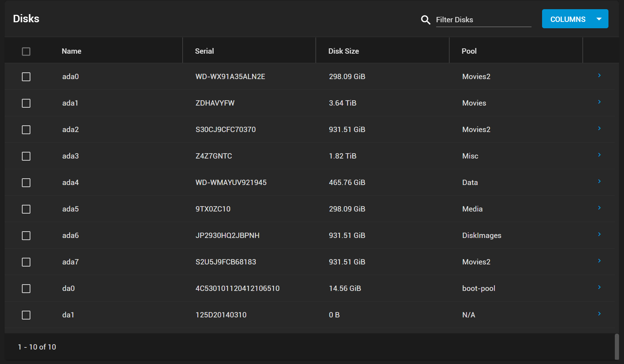Expand the ada4 row chevron
Image resolution: width=624 pixels, height=364 pixels.
599,181
